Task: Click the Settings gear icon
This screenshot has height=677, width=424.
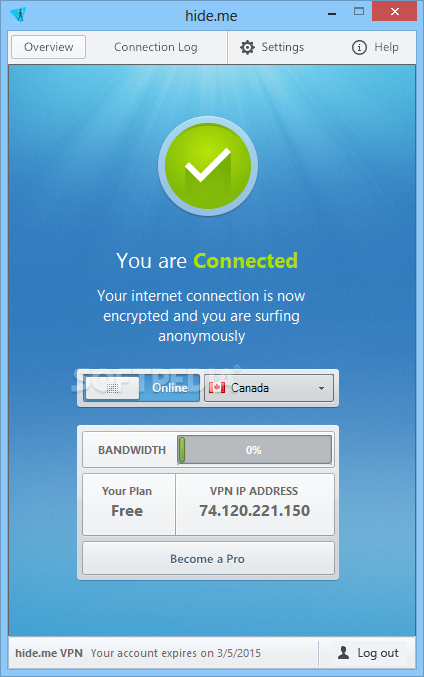Action: coord(247,47)
